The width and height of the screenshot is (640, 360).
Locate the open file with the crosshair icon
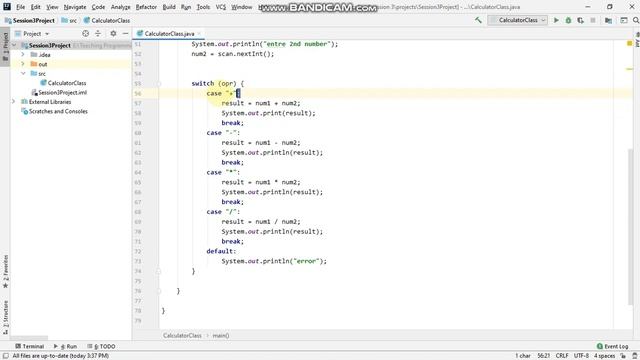[85, 33]
